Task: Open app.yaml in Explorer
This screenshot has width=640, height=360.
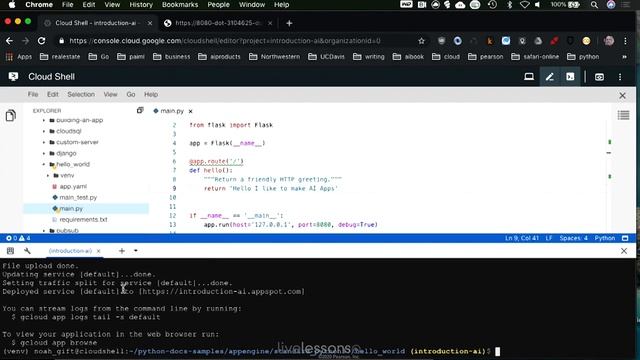Action: pyautogui.click(x=73, y=186)
